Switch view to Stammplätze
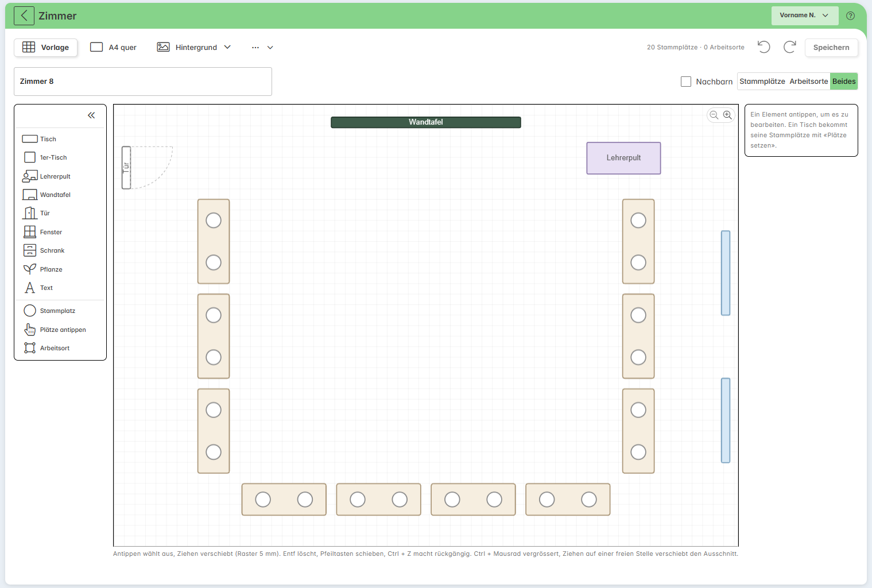This screenshot has height=588, width=872. pos(762,82)
